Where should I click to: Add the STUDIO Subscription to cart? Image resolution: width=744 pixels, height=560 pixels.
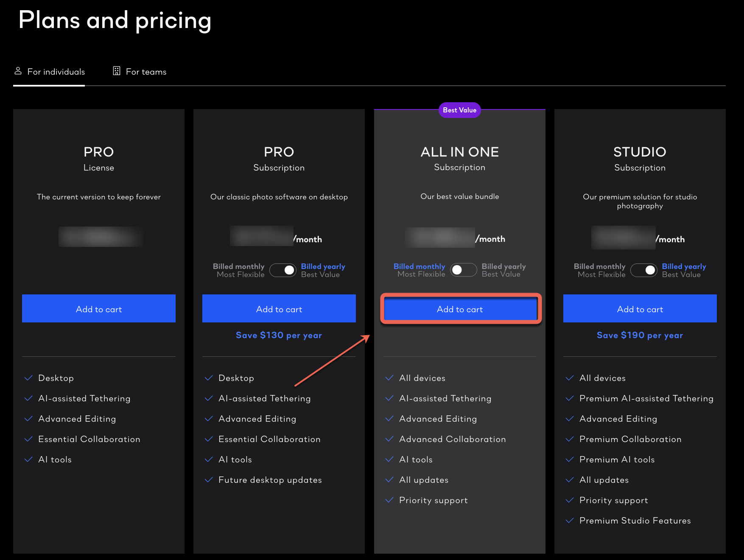(640, 309)
